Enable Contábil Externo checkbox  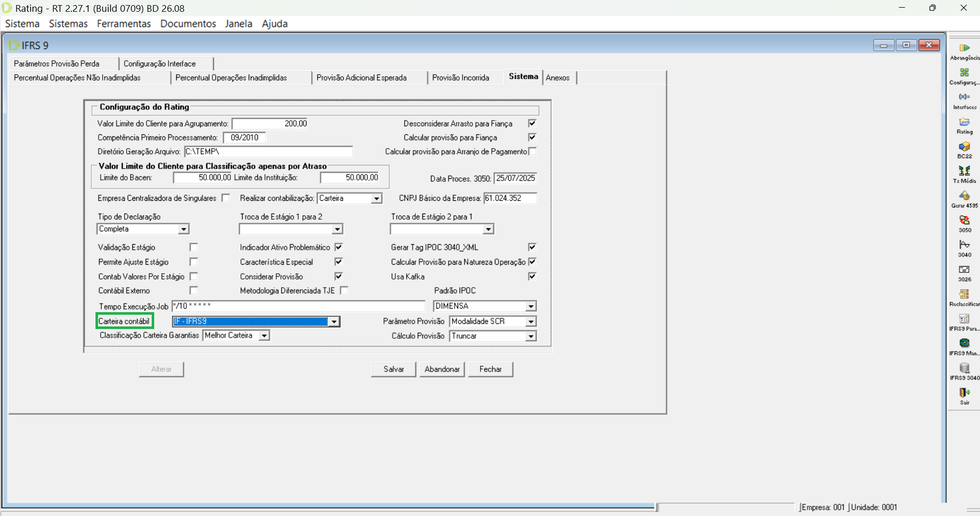point(194,290)
